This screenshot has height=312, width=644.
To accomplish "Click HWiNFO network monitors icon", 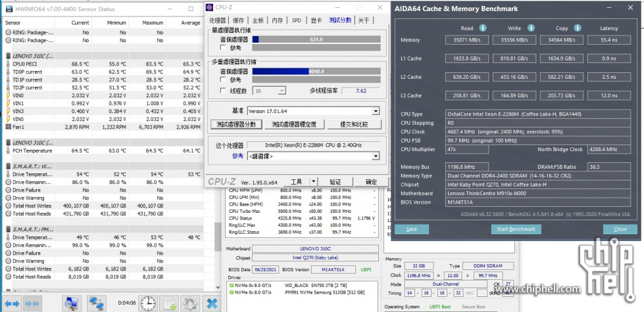I will click(97, 304).
